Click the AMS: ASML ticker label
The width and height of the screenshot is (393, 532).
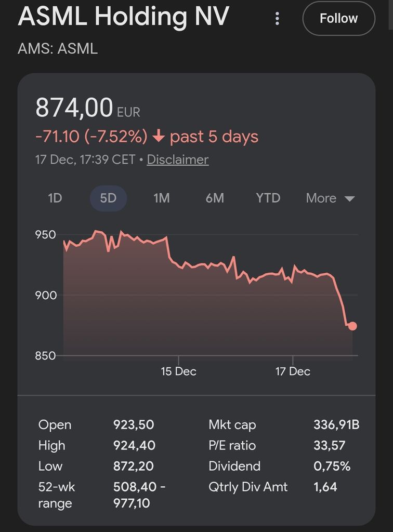tap(58, 49)
